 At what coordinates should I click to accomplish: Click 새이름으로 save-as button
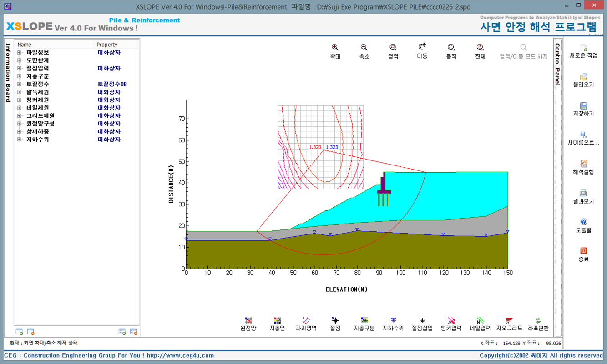(x=583, y=139)
